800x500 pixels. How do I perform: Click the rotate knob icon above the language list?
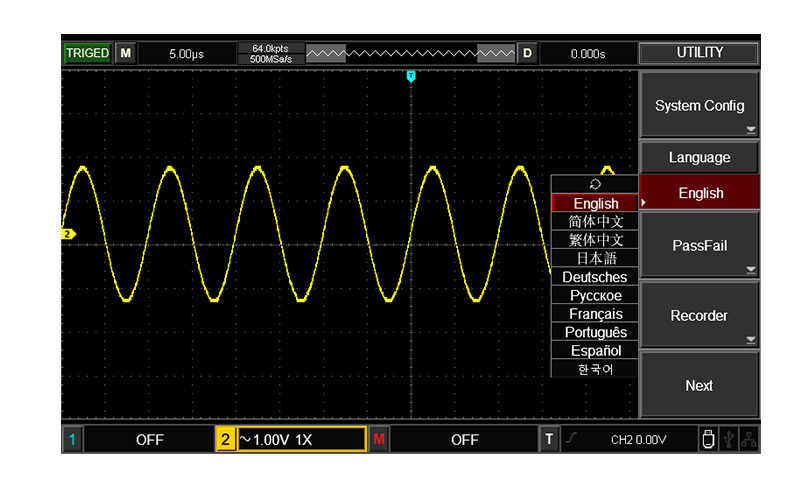click(x=595, y=184)
